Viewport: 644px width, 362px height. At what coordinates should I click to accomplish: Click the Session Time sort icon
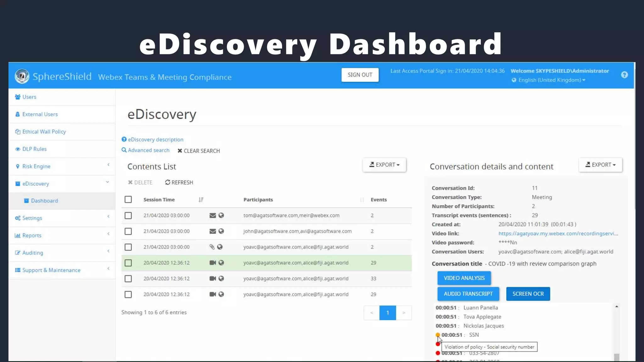tap(201, 200)
